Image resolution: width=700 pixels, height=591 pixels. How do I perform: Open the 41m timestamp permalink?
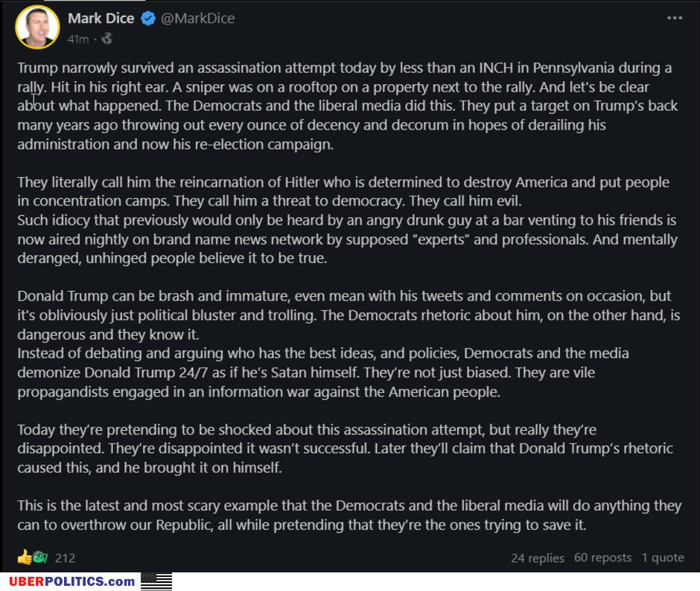[x=78, y=39]
